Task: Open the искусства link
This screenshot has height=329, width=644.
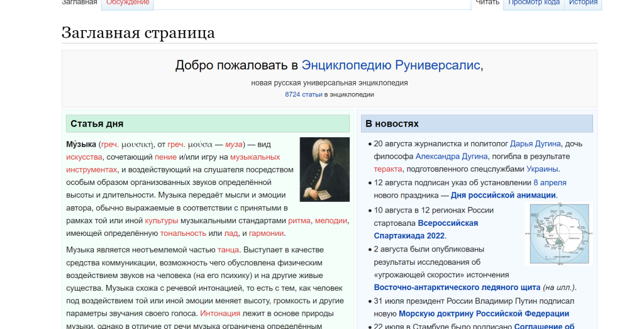Action: pyautogui.click(x=84, y=157)
